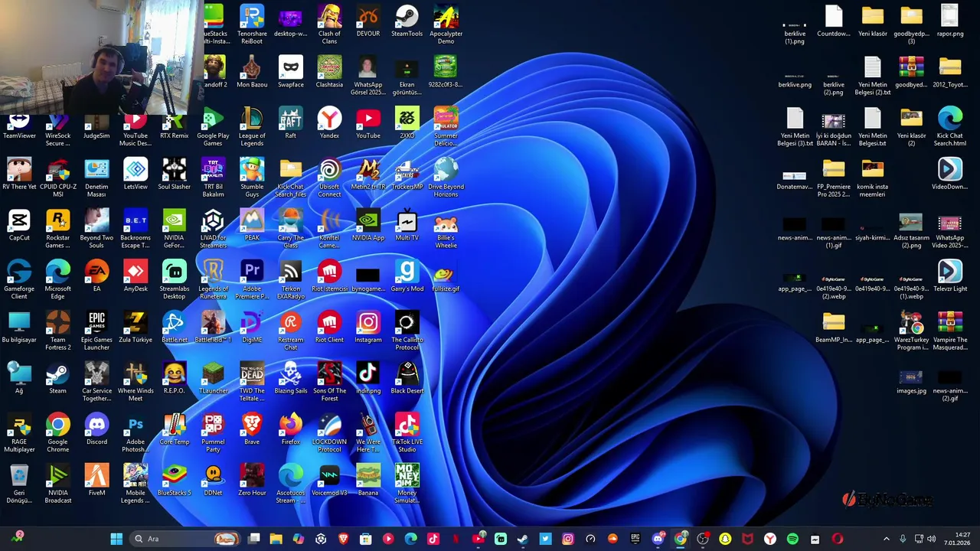The width and height of the screenshot is (980, 551).
Task: Show hidden system tray icons chevron
Action: pos(887,539)
